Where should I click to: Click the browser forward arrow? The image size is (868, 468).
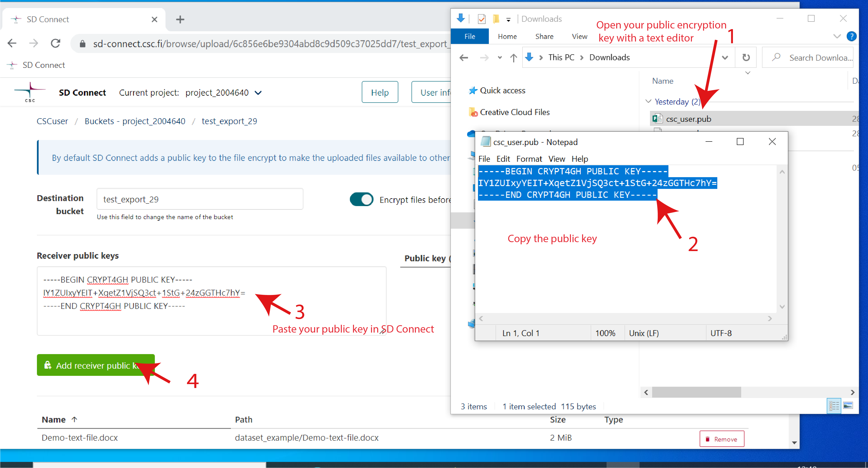tap(33, 43)
